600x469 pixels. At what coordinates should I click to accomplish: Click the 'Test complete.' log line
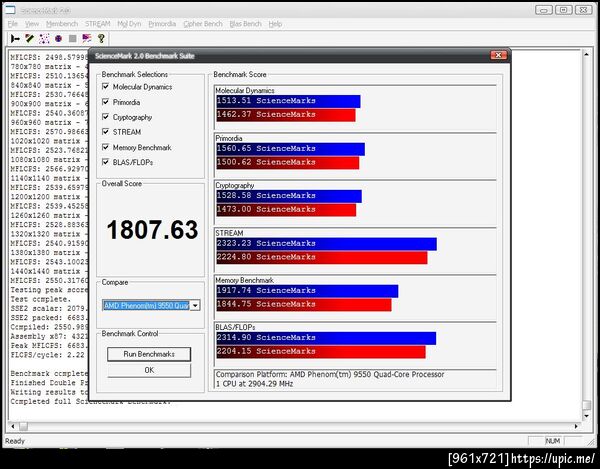pyautogui.click(x=41, y=299)
